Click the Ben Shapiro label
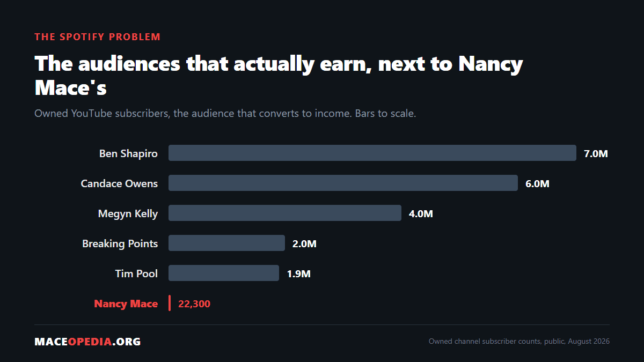Image resolution: width=644 pixels, height=362 pixels. click(128, 153)
